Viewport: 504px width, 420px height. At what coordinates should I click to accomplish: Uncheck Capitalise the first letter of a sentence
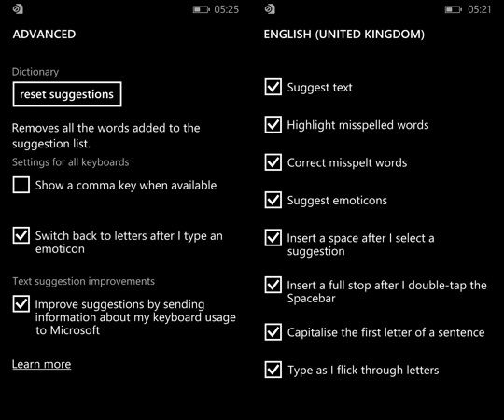click(x=273, y=332)
